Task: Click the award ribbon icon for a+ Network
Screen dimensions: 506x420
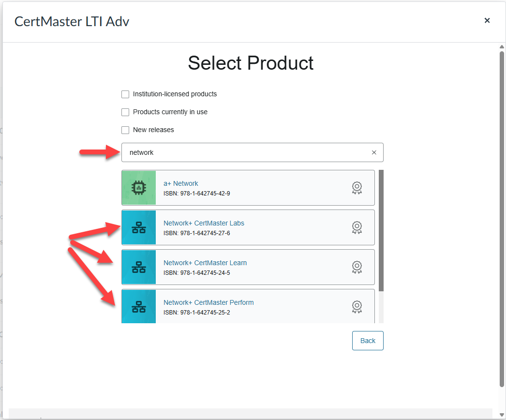Action: point(357,188)
